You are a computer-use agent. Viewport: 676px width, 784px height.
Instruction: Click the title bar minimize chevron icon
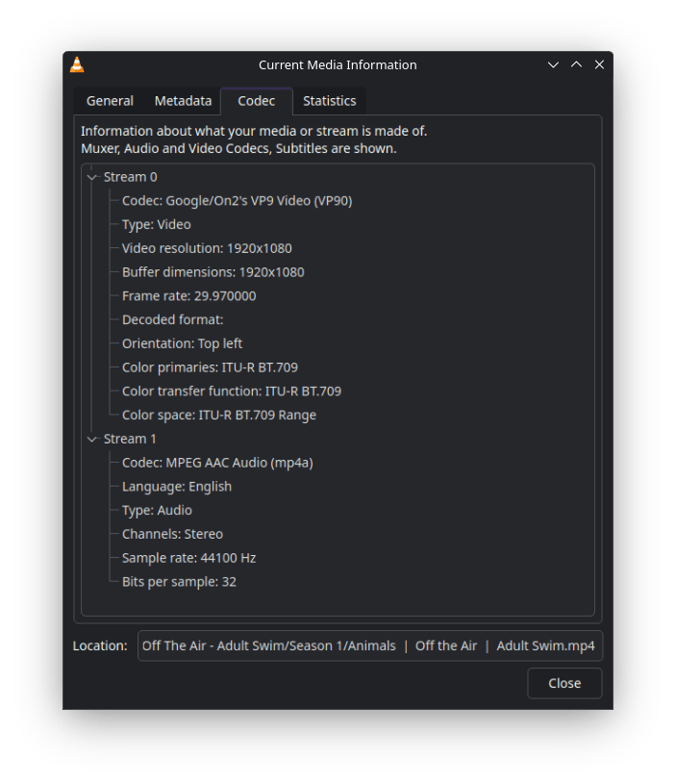553,64
